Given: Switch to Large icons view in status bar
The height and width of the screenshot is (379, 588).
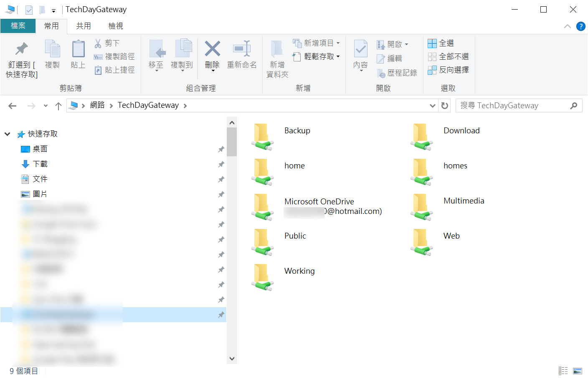Looking at the screenshot, I should click(578, 371).
